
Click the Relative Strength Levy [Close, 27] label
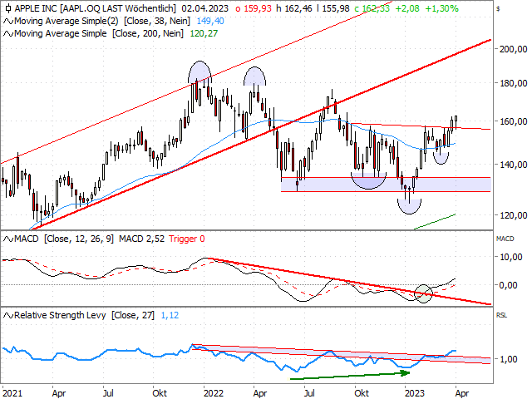84,315
